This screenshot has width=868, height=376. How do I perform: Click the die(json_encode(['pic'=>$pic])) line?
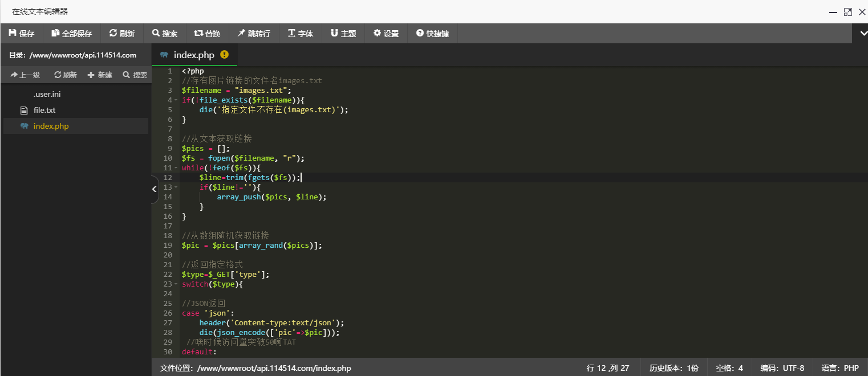[x=270, y=333]
